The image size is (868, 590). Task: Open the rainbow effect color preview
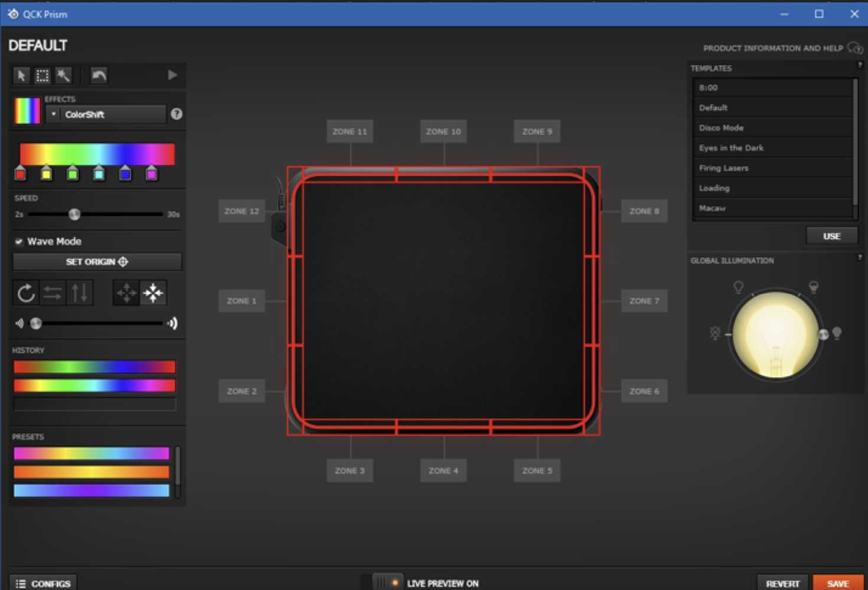(x=27, y=110)
